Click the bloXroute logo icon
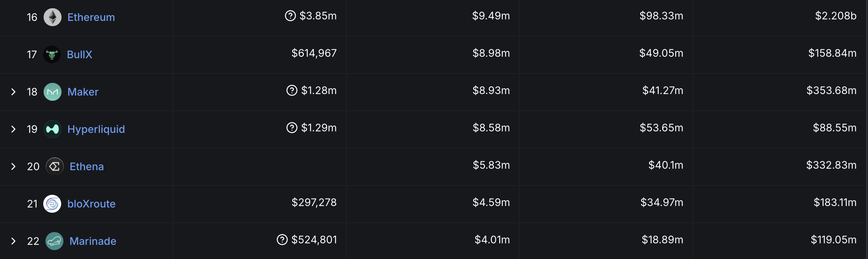 (x=52, y=204)
